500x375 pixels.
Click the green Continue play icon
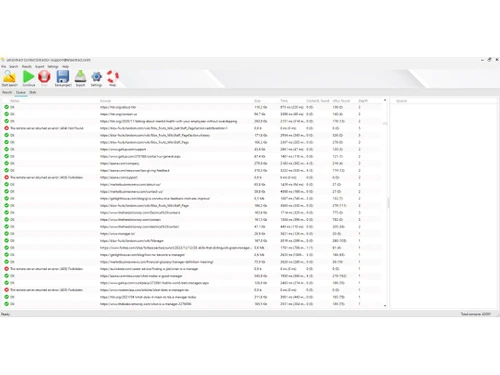coord(29,77)
